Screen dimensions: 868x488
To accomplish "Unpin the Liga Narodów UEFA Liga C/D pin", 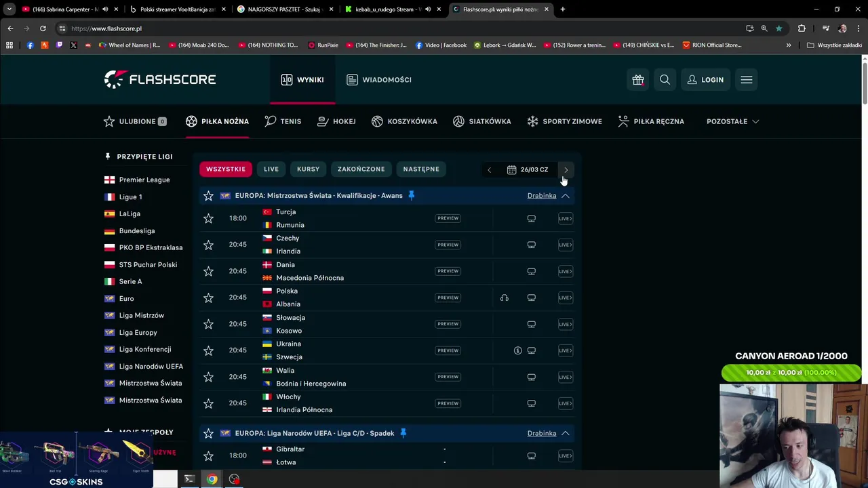I will (403, 433).
